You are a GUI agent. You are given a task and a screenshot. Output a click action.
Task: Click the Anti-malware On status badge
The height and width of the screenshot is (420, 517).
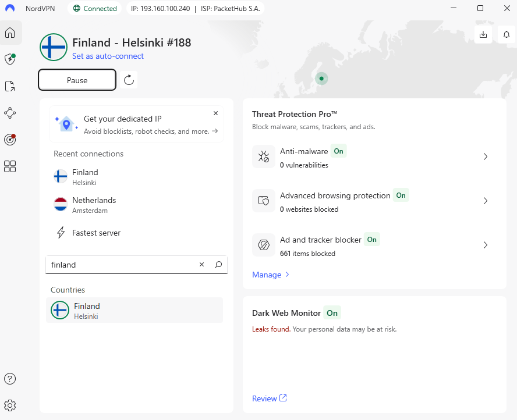click(x=339, y=151)
